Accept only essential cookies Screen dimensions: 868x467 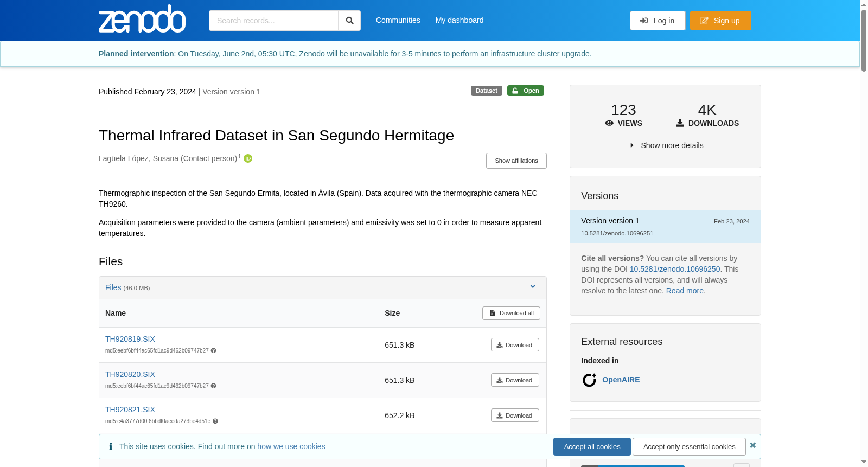(689, 447)
